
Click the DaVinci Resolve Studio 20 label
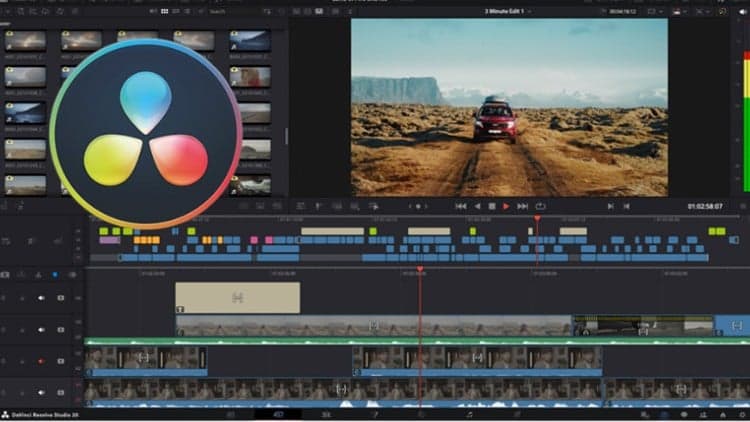pyautogui.click(x=44, y=415)
